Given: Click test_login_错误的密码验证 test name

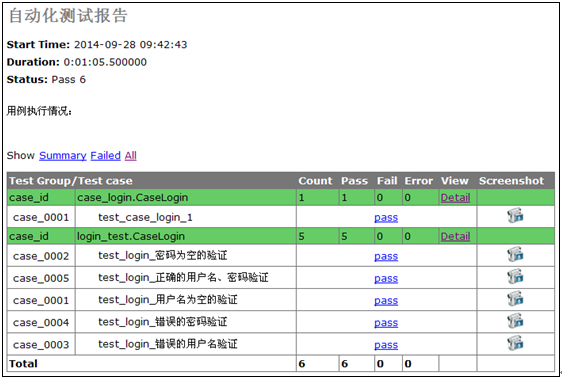Looking at the screenshot, I should 163,322.
